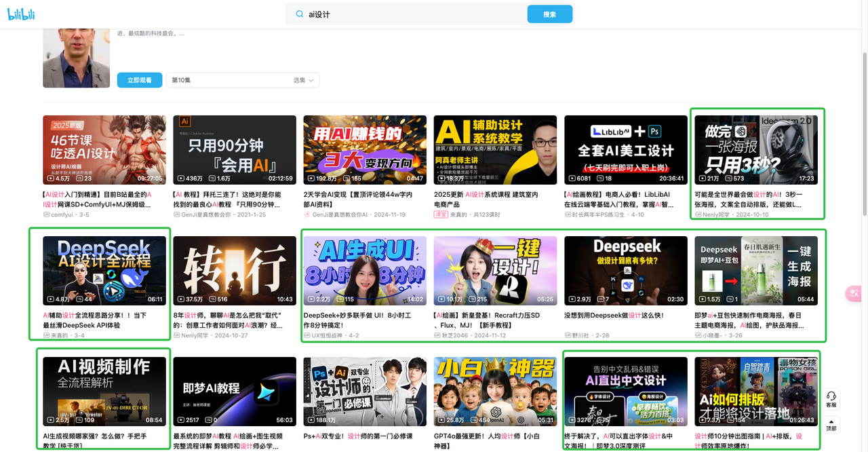Open AI视频制作全流程解析 thumbnail
Screen dimensions: 868x452
coord(104,392)
